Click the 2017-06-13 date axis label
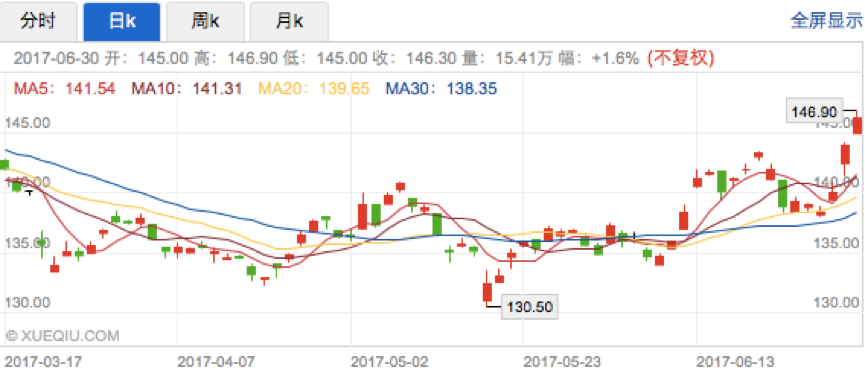The image size is (865, 376). [735, 362]
